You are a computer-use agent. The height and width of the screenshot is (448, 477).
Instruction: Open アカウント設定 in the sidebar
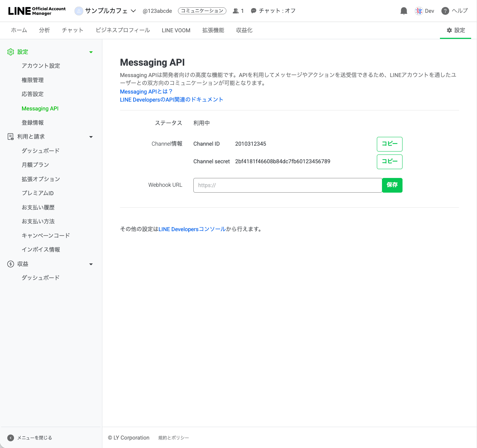coord(41,66)
